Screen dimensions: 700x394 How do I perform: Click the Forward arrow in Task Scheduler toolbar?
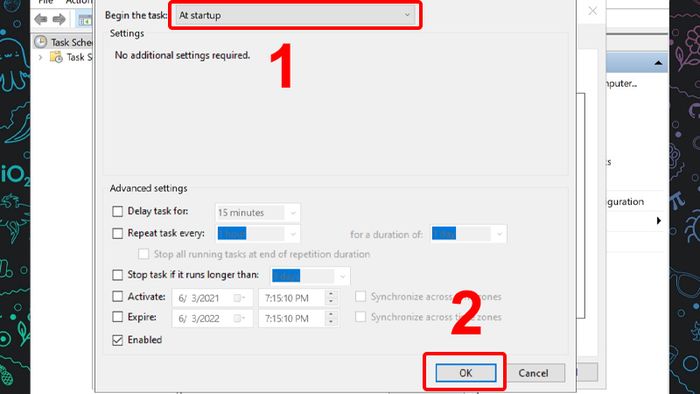(x=59, y=19)
